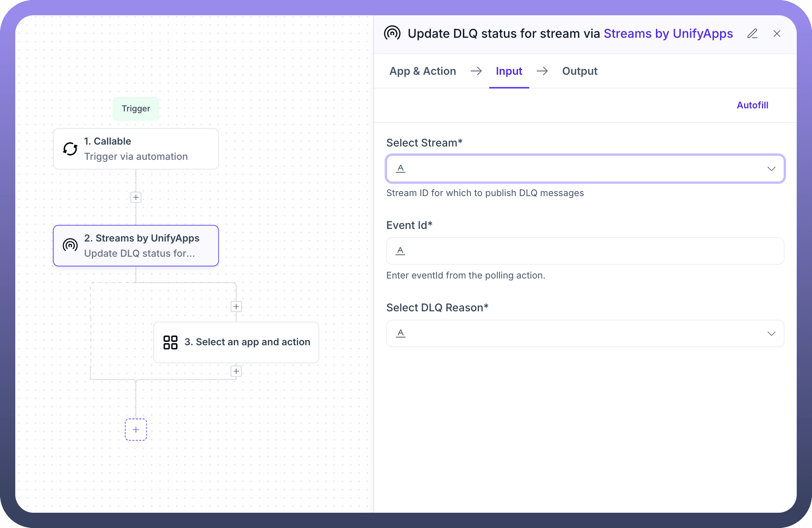Add step between Callable and Streams nodes
The height and width of the screenshot is (528, 812).
pos(136,197)
